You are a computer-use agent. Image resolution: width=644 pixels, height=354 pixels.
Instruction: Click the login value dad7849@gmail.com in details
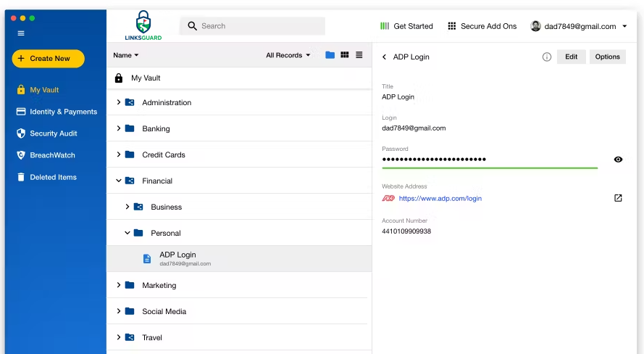tap(414, 128)
